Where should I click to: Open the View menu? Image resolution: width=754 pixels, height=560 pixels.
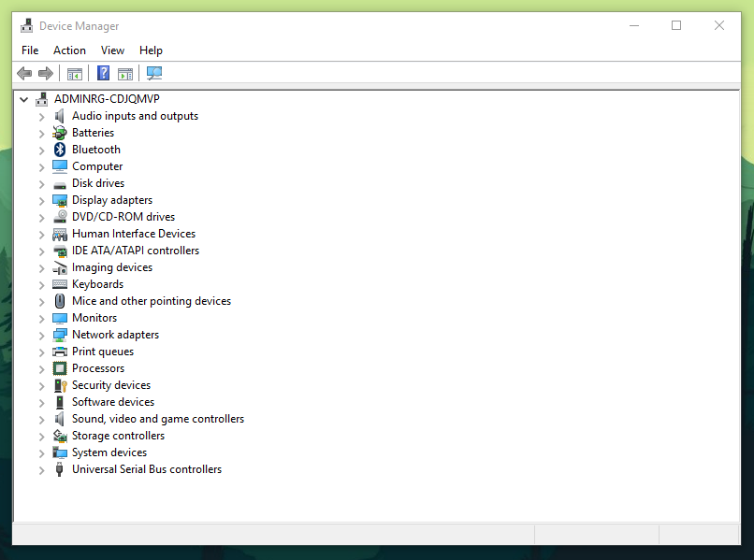pyautogui.click(x=112, y=50)
